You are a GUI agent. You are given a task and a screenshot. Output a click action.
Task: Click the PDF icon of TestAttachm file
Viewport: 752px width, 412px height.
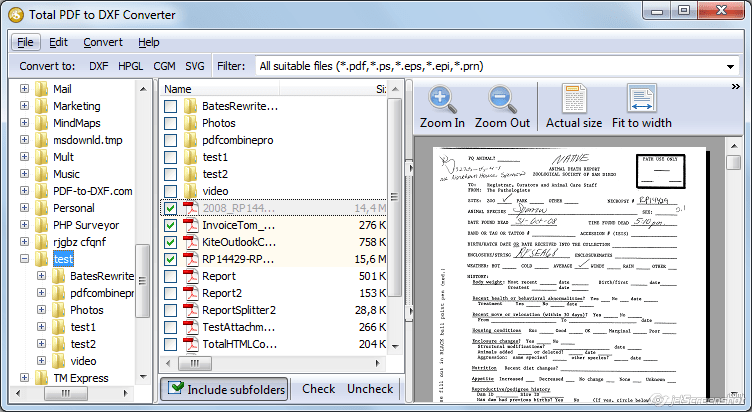click(x=191, y=327)
